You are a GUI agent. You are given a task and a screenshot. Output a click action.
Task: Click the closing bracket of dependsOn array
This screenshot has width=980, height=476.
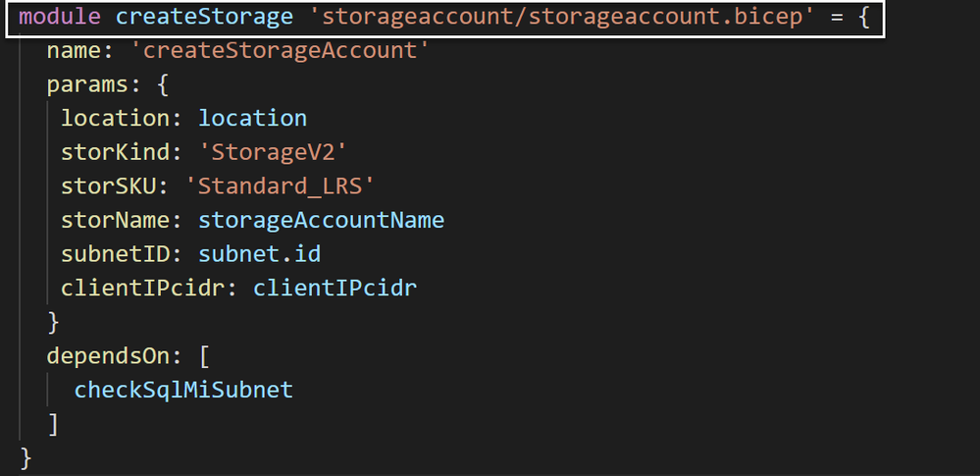[x=53, y=423]
